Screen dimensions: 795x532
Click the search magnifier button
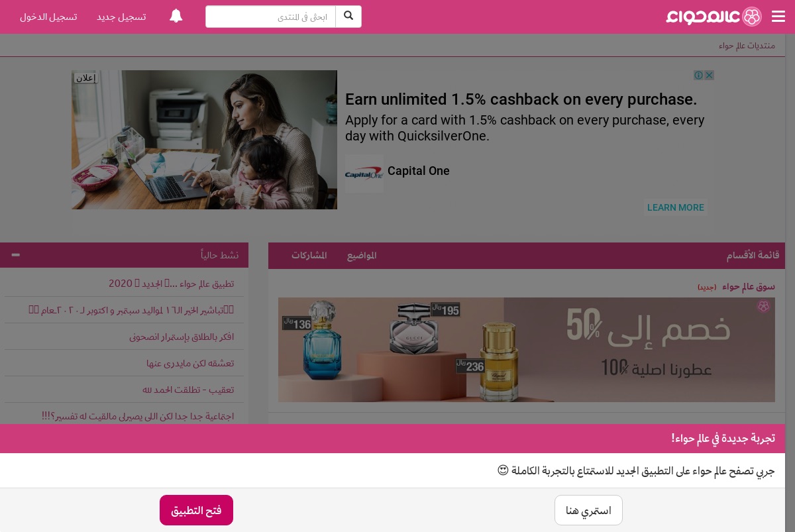click(349, 17)
